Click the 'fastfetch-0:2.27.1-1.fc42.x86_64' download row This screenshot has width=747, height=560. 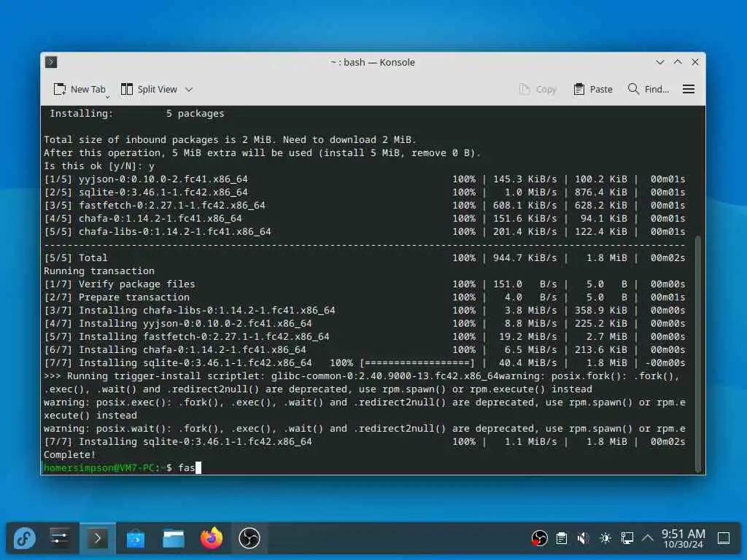point(365,205)
